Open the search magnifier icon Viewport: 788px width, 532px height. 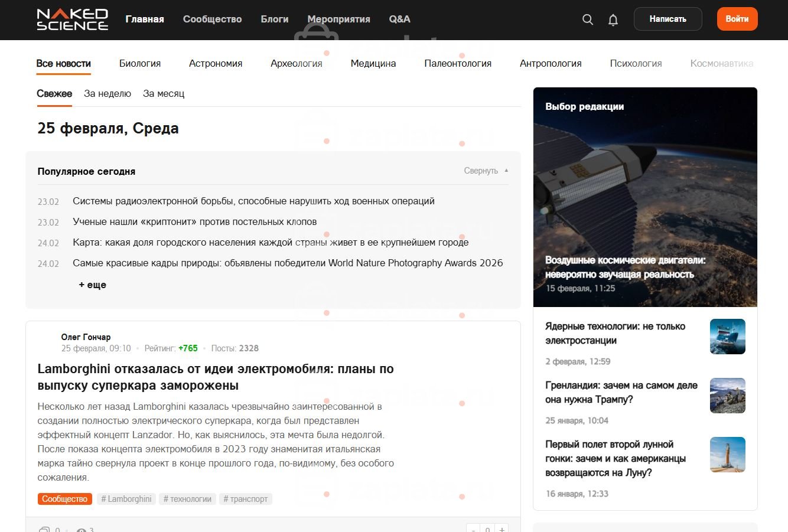pos(588,19)
